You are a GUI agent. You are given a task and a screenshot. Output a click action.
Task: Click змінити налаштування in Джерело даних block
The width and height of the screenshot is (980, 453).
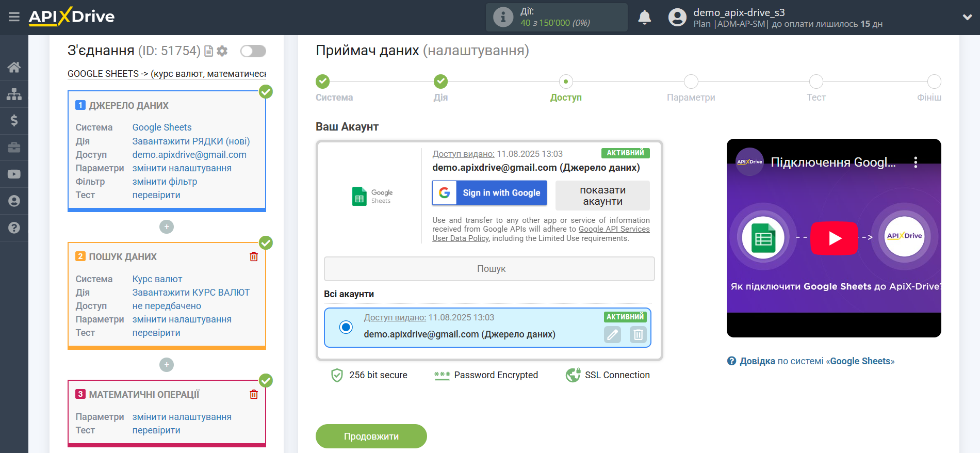point(182,168)
